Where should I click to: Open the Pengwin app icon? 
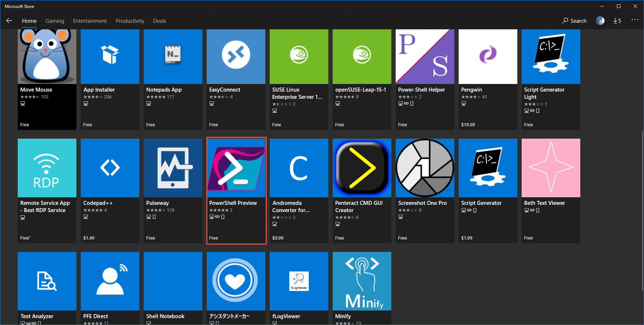(x=488, y=56)
